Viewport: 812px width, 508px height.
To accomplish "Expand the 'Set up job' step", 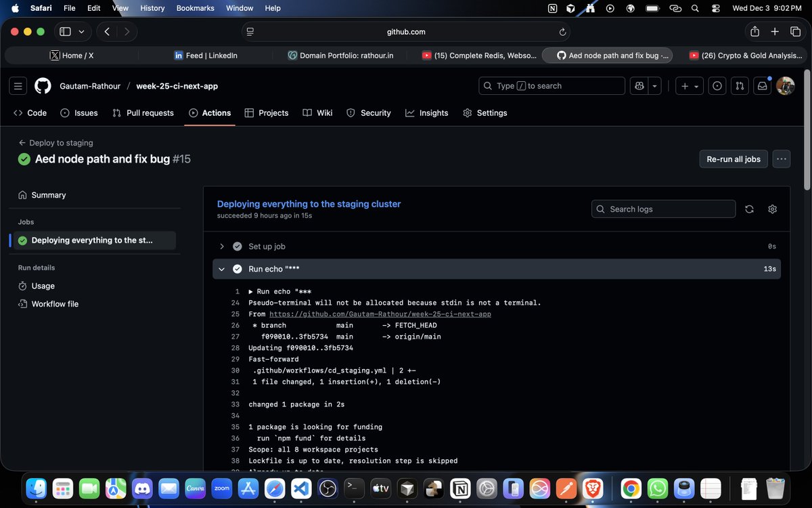I will click(222, 246).
